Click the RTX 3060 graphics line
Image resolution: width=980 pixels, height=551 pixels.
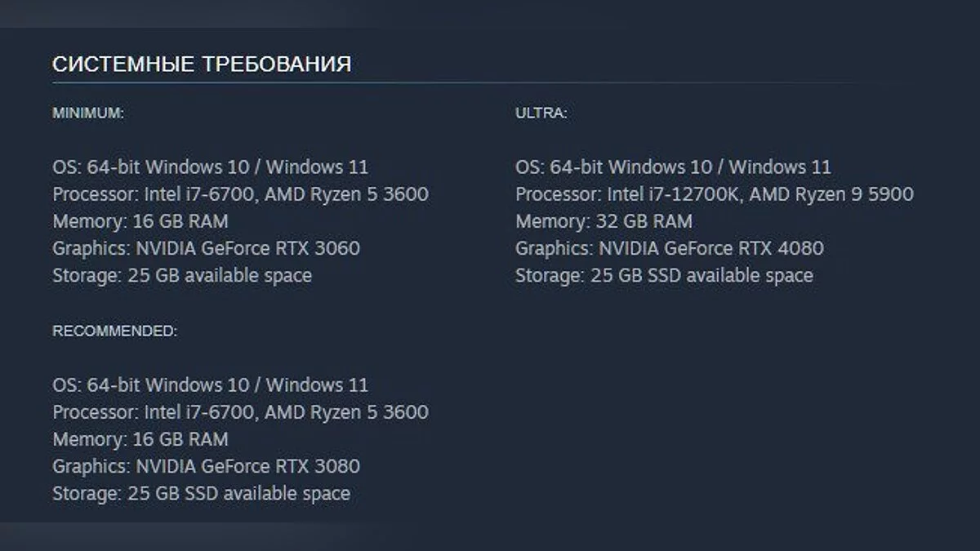coord(206,248)
